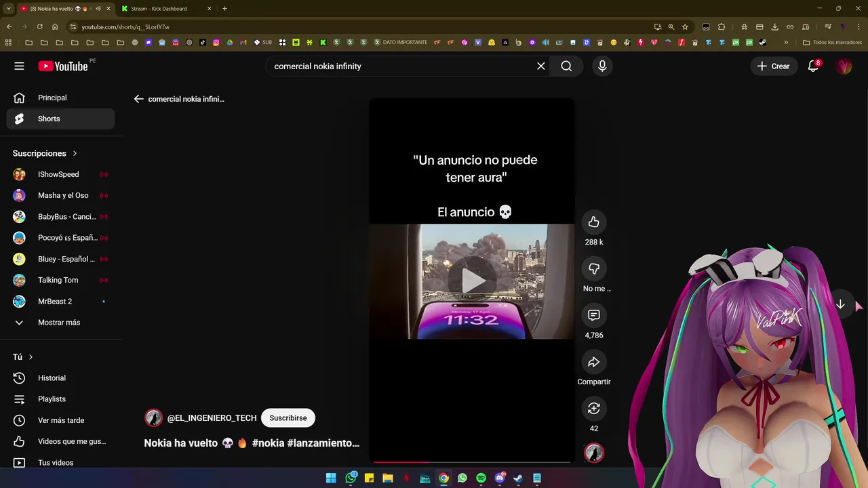Open the Windows Start button
The image size is (868, 488).
coord(331,478)
